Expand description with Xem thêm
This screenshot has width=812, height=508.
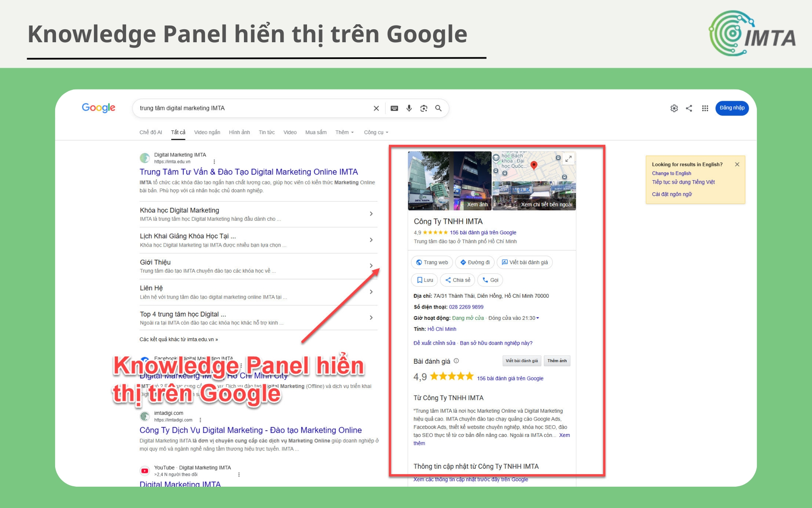pyautogui.click(x=564, y=435)
